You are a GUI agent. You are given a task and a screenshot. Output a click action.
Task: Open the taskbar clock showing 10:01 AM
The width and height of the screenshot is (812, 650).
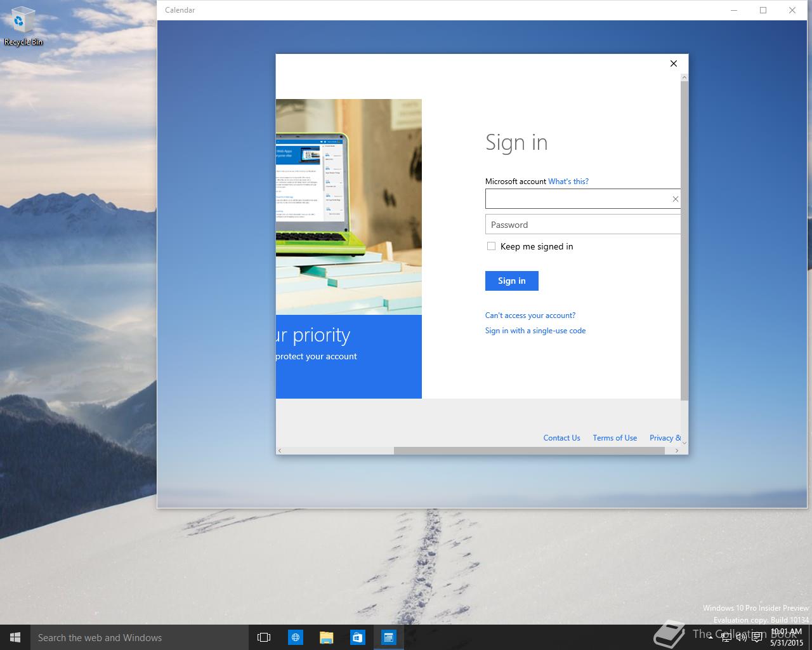[x=787, y=637]
